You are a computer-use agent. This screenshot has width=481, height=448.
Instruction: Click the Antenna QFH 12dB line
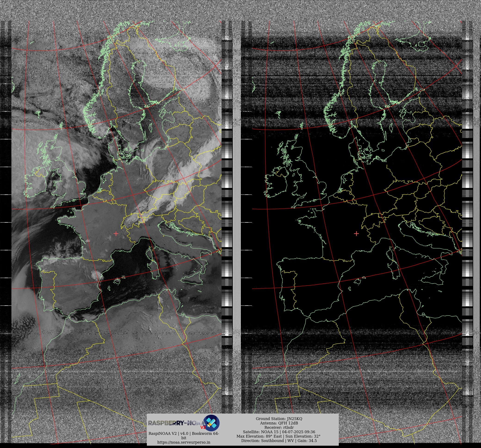tap(279, 423)
